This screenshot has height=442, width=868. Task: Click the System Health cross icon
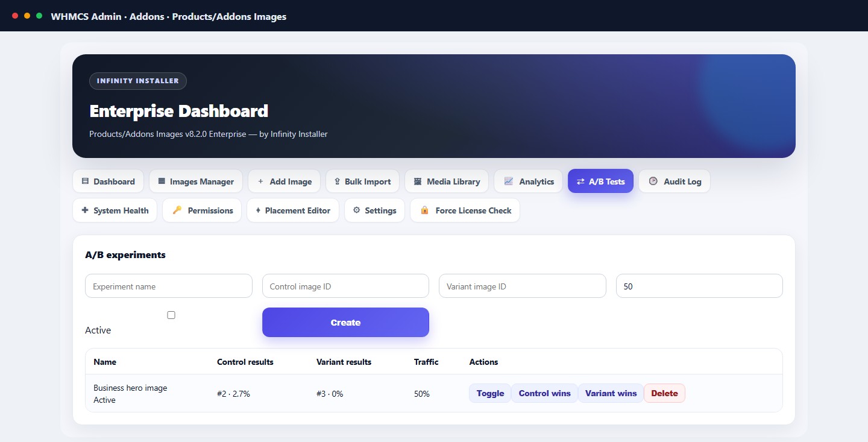coord(85,210)
